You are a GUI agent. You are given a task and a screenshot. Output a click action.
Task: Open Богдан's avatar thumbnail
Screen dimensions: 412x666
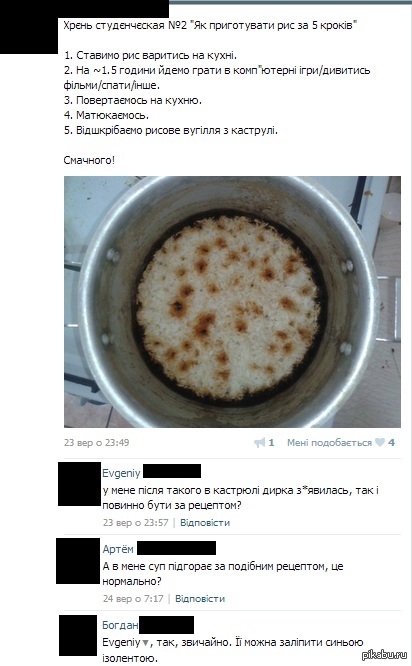78,635
